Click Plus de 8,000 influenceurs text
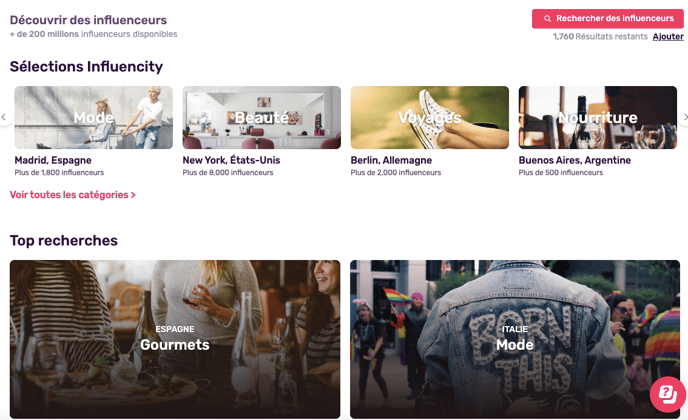The height and width of the screenshot is (420, 688). tap(228, 172)
